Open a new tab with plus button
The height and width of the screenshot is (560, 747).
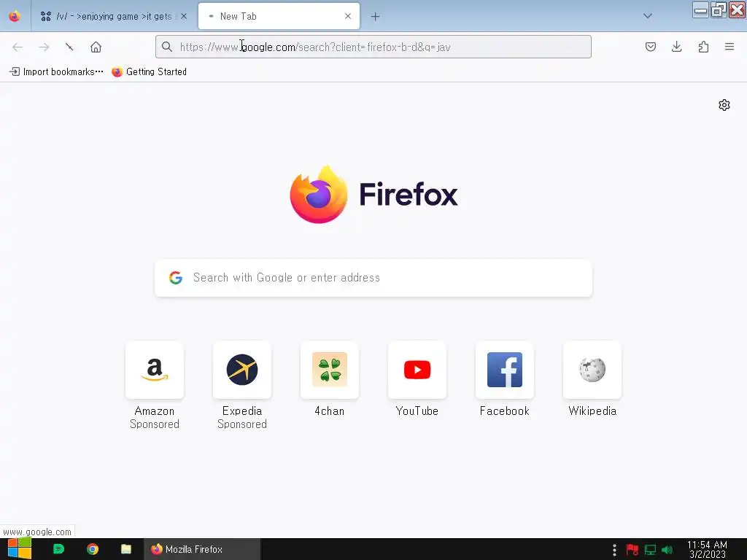(x=376, y=17)
